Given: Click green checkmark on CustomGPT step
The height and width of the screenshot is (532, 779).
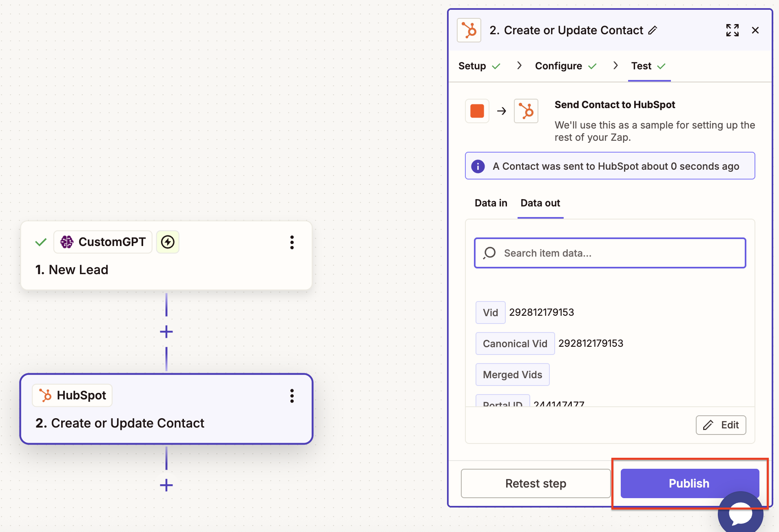Looking at the screenshot, I should [41, 242].
